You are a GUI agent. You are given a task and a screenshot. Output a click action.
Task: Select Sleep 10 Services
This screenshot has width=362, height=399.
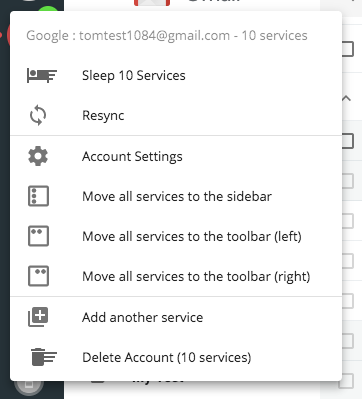point(176,75)
